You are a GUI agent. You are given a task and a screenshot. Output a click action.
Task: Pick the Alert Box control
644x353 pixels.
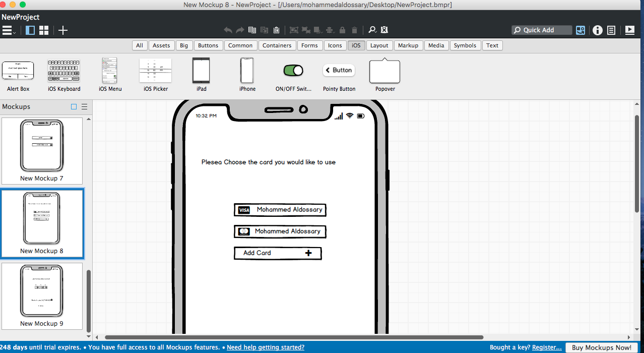pos(18,75)
